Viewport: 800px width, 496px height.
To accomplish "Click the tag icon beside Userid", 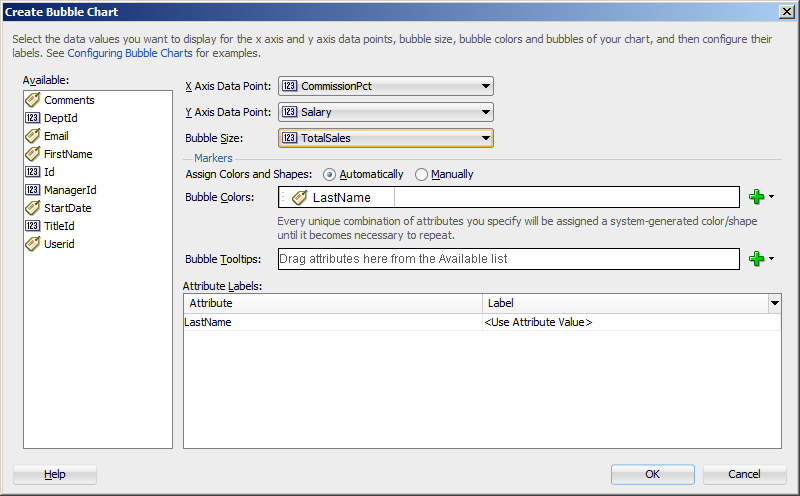I will coord(33,244).
